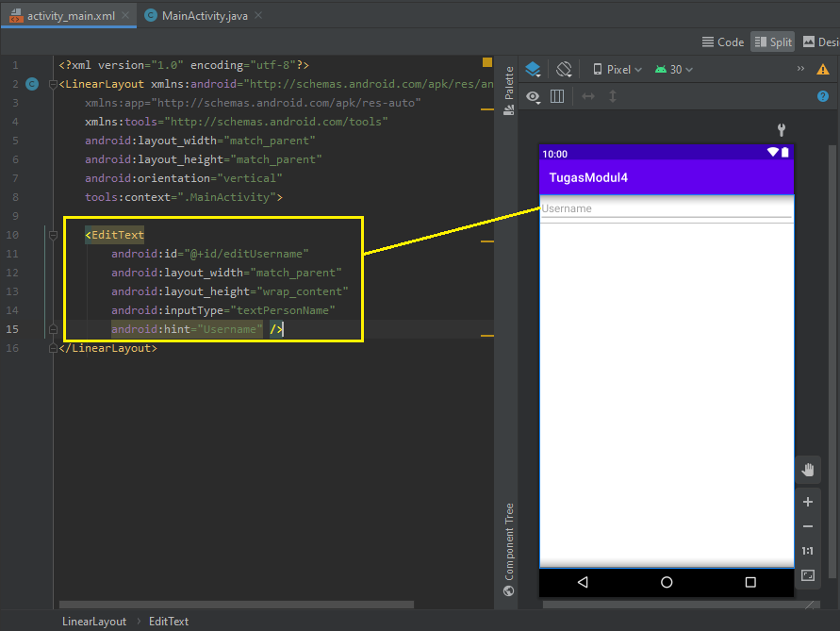Enable Split view mode
Viewport: 840px width, 631px height.
(772, 42)
